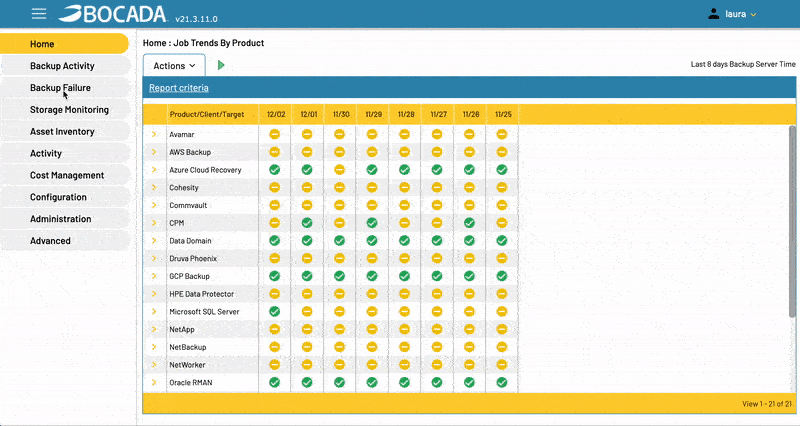Click Druva Phoenix 11/30 status icon

(x=339, y=258)
